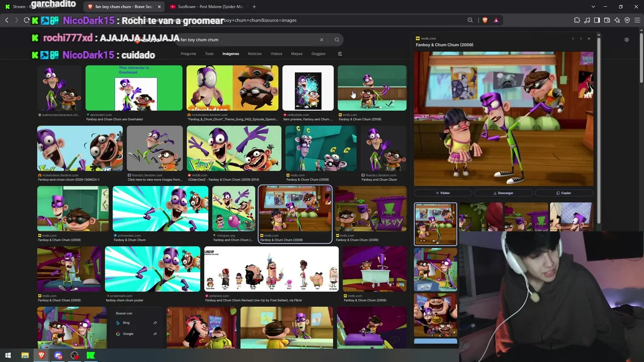Open Windows Start menu
This screenshot has width=644, height=362.
8,355
